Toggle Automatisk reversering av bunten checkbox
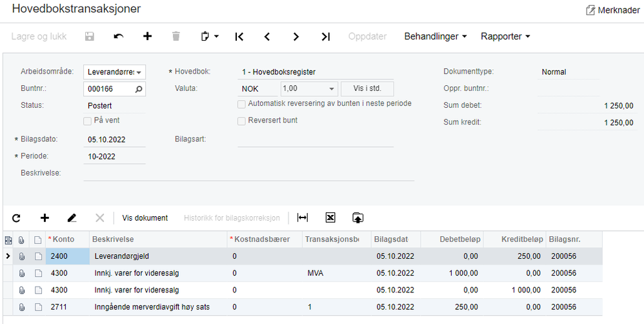644x324 pixels. (241, 105)
